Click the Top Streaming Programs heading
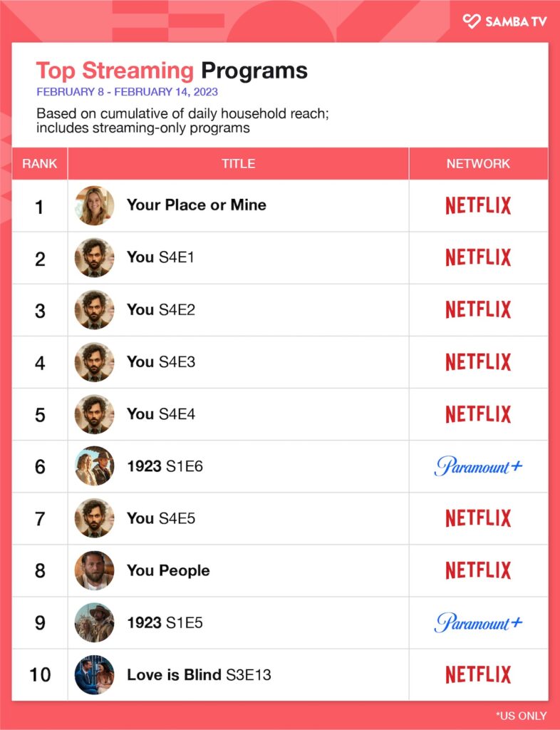Screen dimensions: 560x730 click(x=172, y=71)
